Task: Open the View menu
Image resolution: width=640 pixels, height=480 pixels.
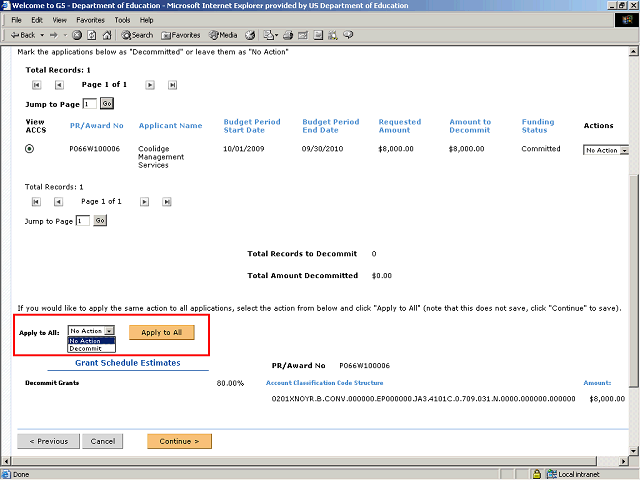Action: click(x=59, y=20)
